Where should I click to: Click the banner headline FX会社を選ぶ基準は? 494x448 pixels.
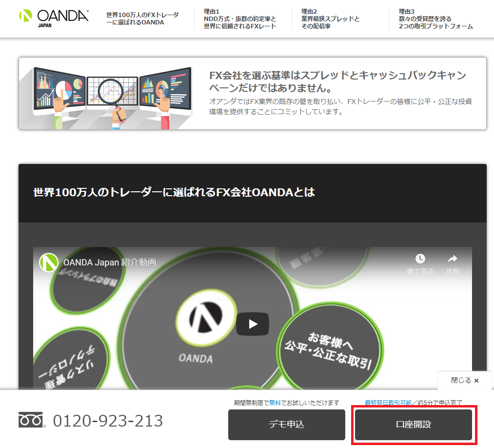337,81
